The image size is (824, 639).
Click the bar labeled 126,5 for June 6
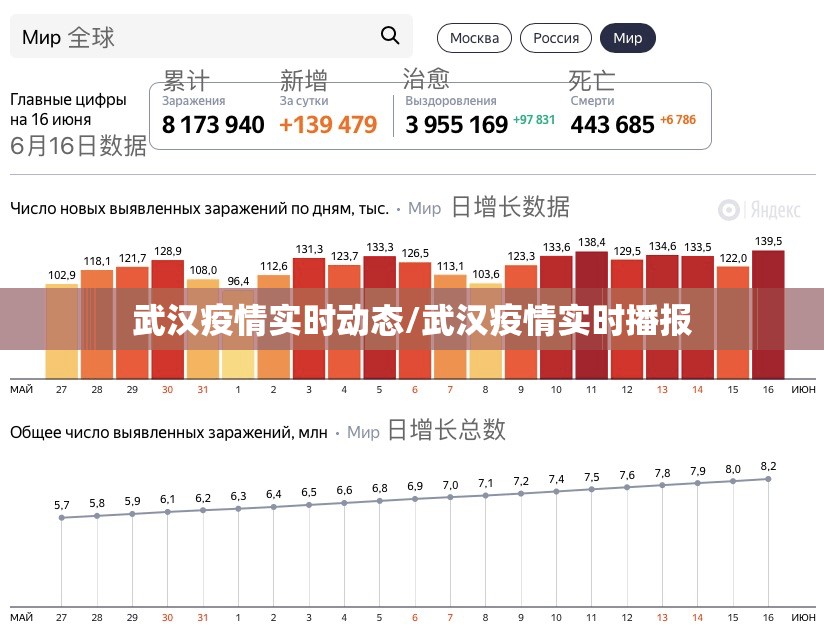pyautogui.click(x=415, y=320)
